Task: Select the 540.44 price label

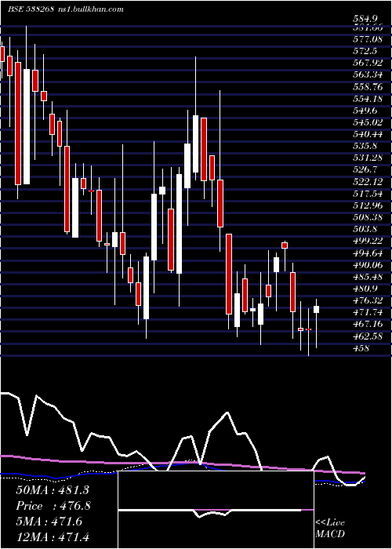Action: click(x=367, y=134)
